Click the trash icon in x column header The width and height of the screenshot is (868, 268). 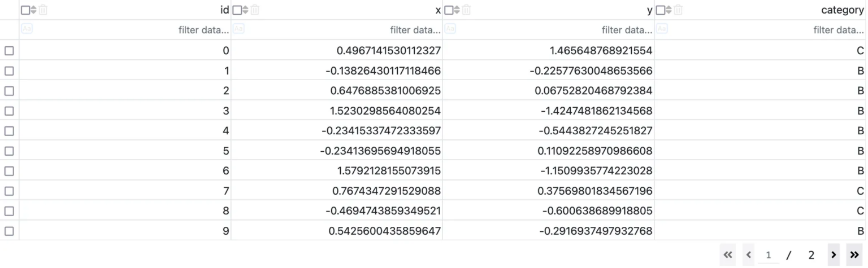point(255,10)
